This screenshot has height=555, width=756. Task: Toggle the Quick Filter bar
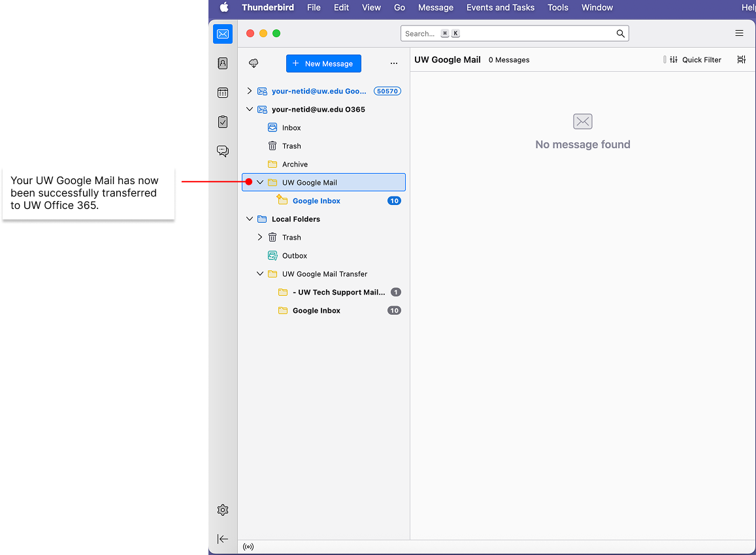coord(695,59)
